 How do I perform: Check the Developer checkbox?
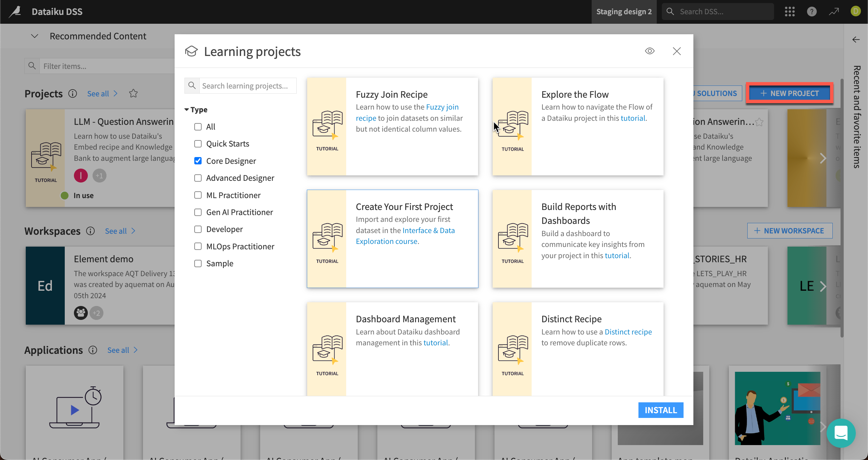pyautogui.click(x=198, y=229)
